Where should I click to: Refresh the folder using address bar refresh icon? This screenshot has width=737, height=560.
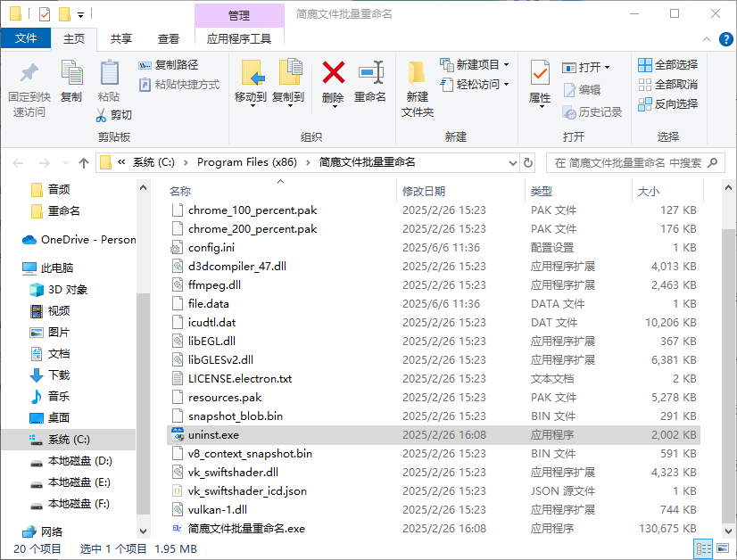tap(527, 163)
